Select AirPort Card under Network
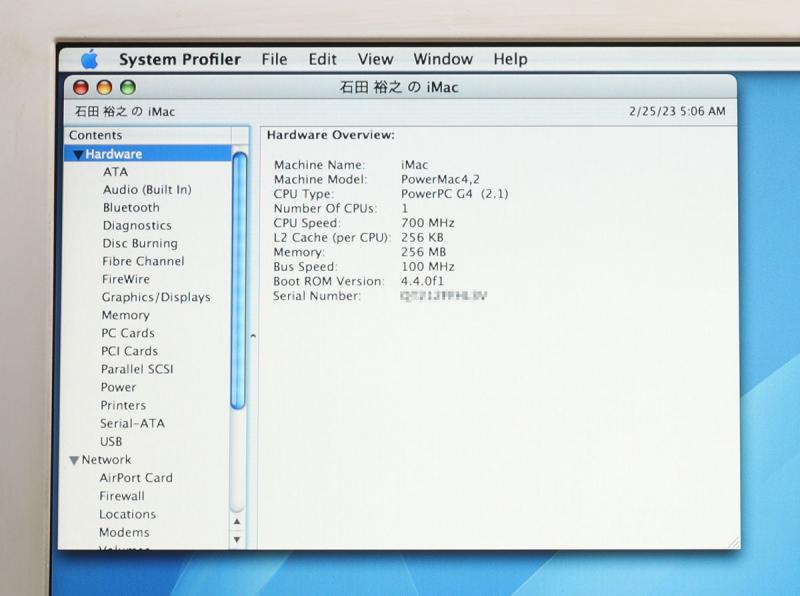Screen dimensions: 800x596 tap(136, 478)
